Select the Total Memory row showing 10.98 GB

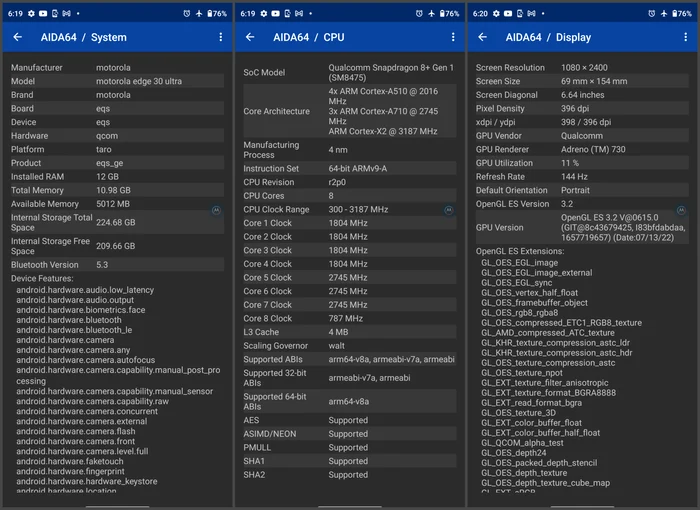[x=117, y=190]
